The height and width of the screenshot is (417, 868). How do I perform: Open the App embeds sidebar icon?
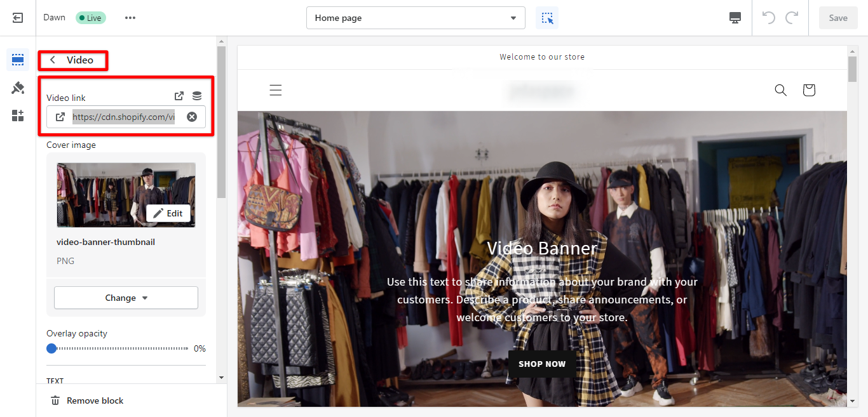(18, 116)
